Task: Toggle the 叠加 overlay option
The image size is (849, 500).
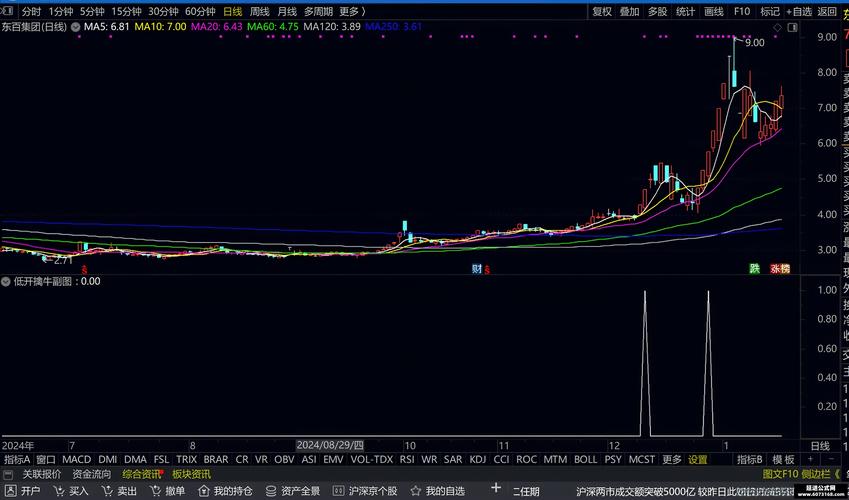Action: tap(629, 12)
